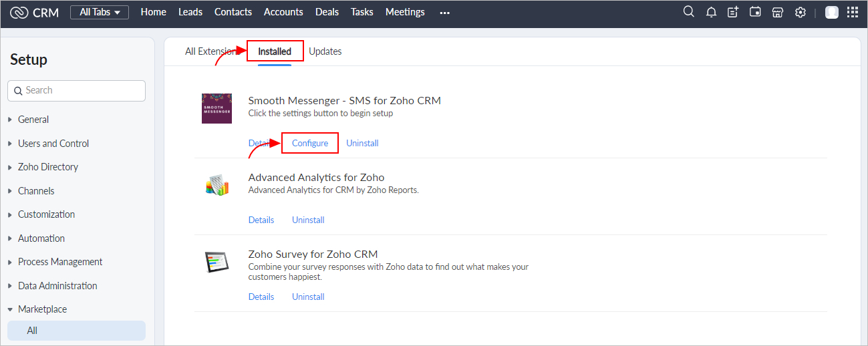Open Details for Smooth Messenger
Viewport: 868px width, 346px height.
click(x=261, y=143)
